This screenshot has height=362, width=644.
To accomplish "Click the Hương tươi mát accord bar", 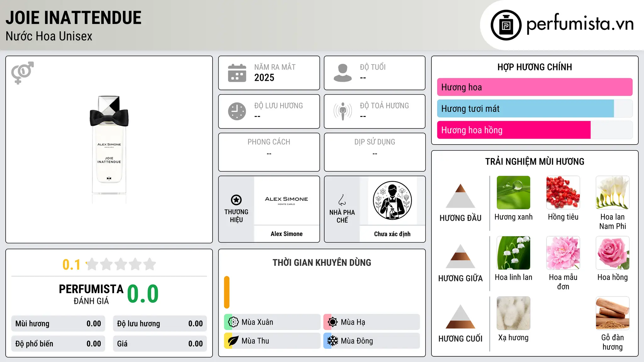I will [x=535, y=108].
